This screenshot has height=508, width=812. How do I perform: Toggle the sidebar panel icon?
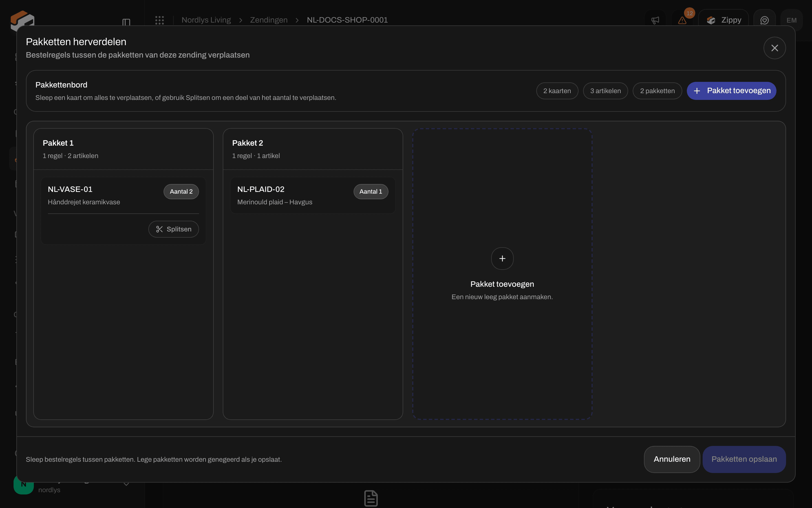tap(126, 22)
